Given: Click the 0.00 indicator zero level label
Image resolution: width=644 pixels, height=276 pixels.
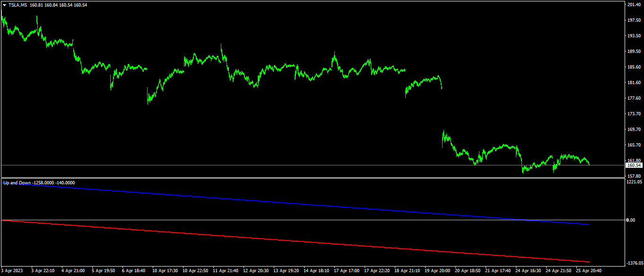Looking at the screenshot, I should click(631, 220).
